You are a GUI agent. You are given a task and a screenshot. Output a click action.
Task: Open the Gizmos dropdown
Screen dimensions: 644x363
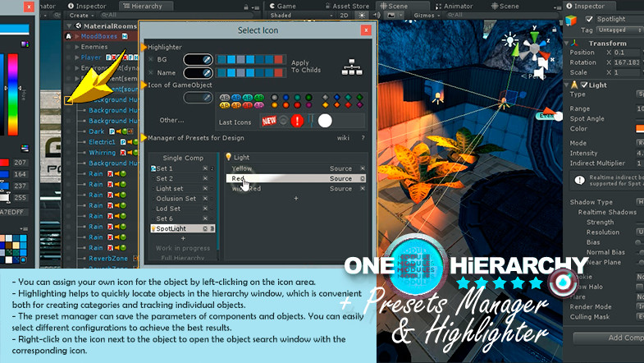[x=427, y=16]
